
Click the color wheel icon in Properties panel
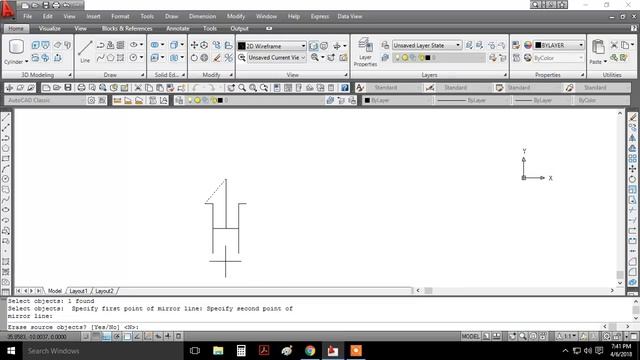pyautogui.click(x=528, y=45)
